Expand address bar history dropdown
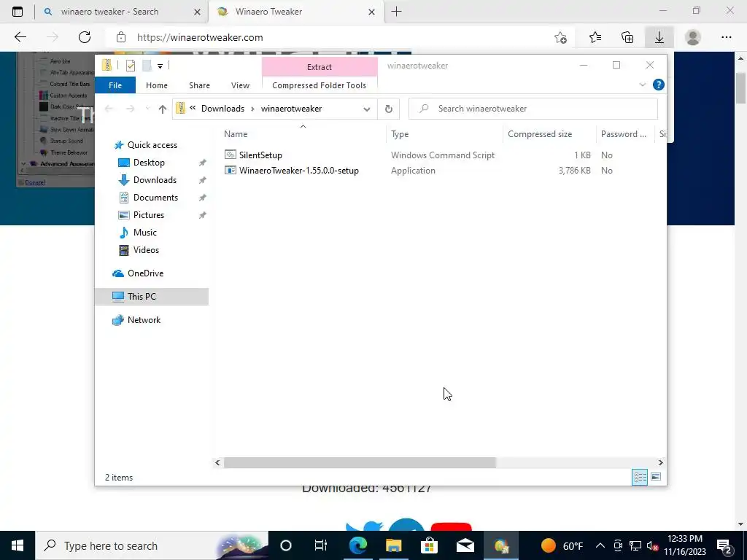The height and width of the screenshot is (560, 747). click(367, 109)
